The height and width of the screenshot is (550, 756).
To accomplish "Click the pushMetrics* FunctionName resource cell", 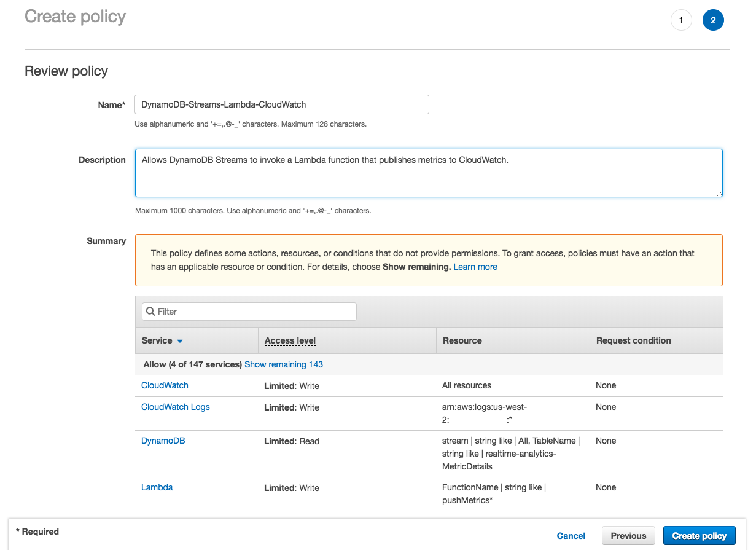I will 494,494.
